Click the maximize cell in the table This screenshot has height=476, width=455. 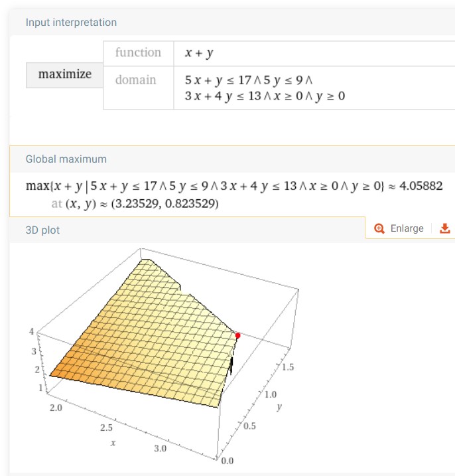64,75
